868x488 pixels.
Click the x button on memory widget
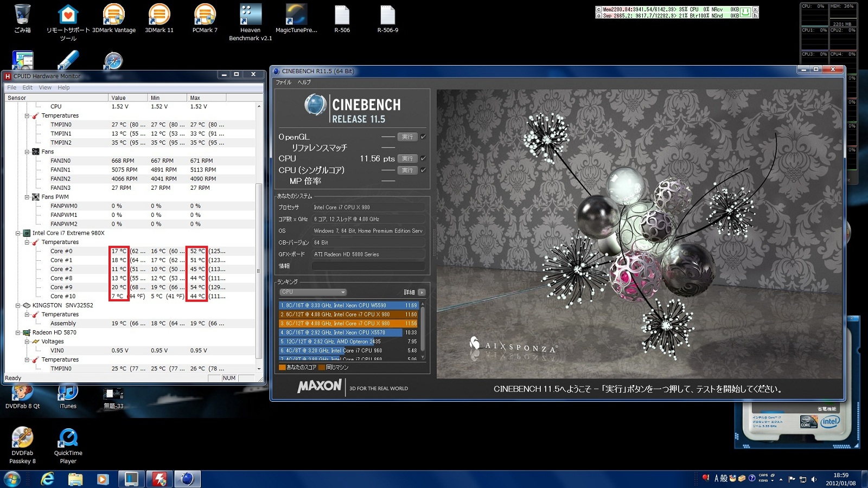click(x=755, y=9)
